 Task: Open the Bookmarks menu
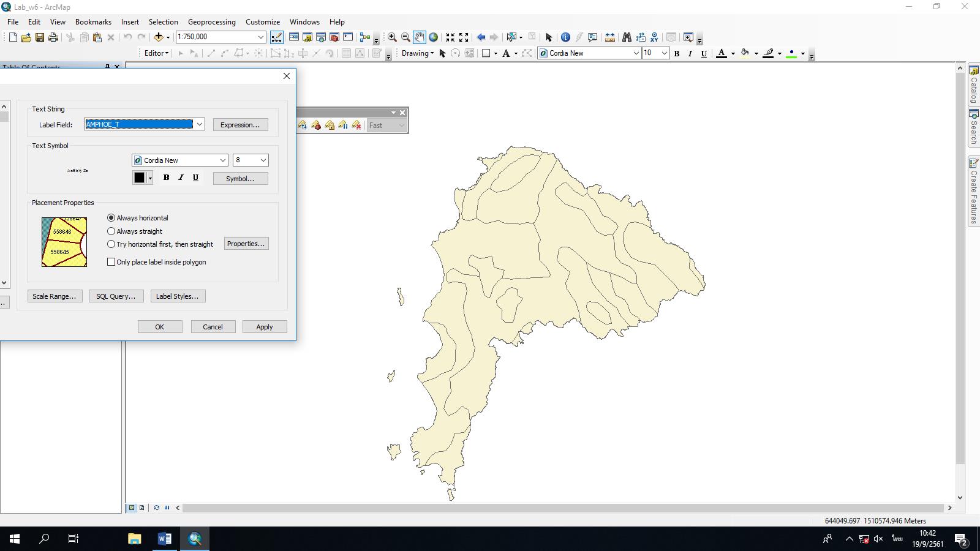93,21
